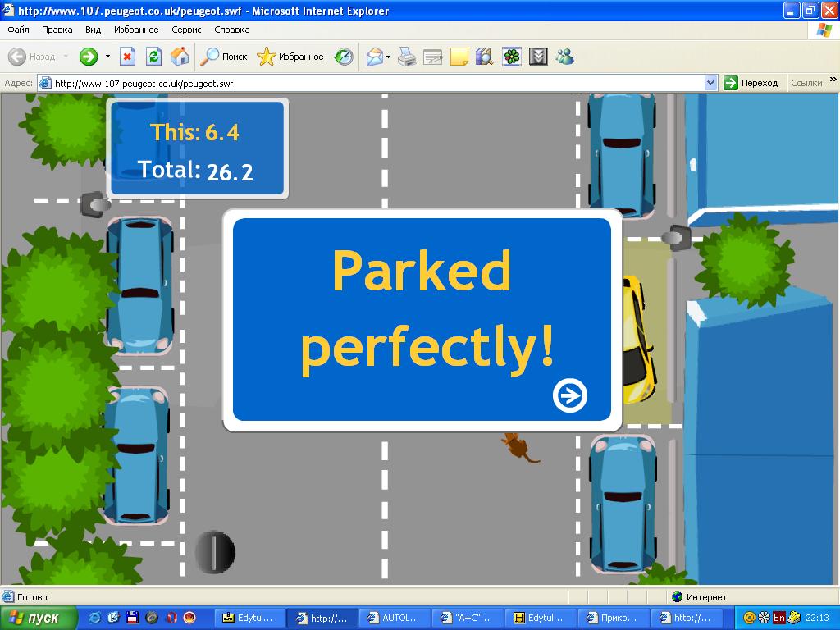Screen dimensions: 840x630
Task: Toggle the En language indicator in tray
Action: click(x=778, y=618)
